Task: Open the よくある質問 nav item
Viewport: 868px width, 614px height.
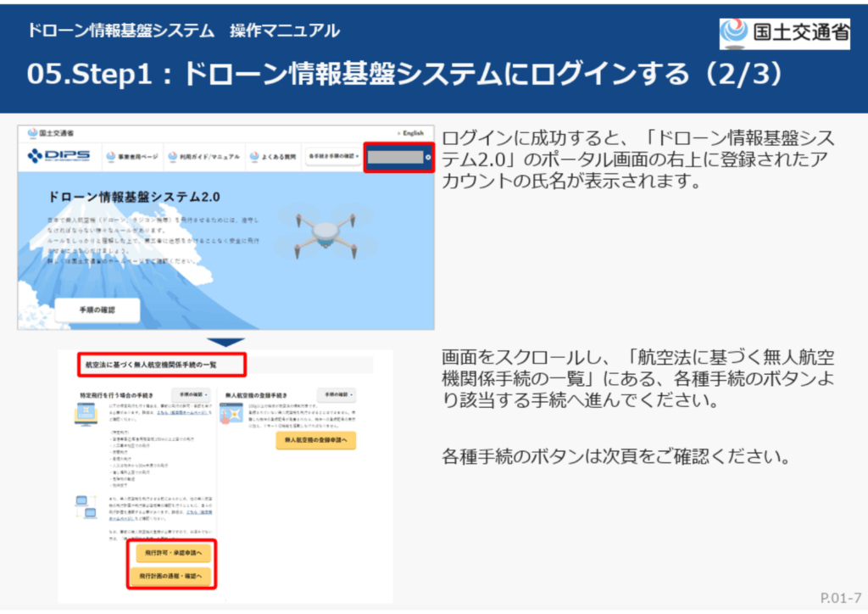Action: point(273,157)
